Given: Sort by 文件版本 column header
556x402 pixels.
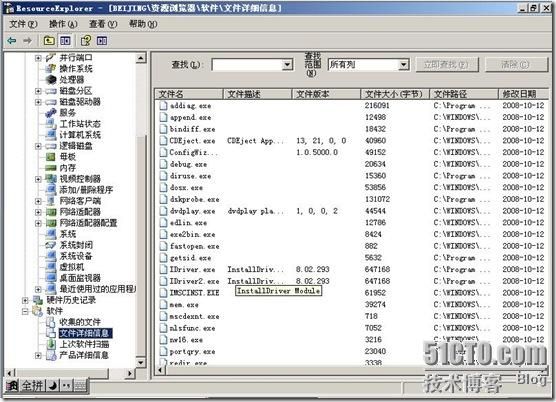Looking at the screenshot, I should [x=326, y=94].
